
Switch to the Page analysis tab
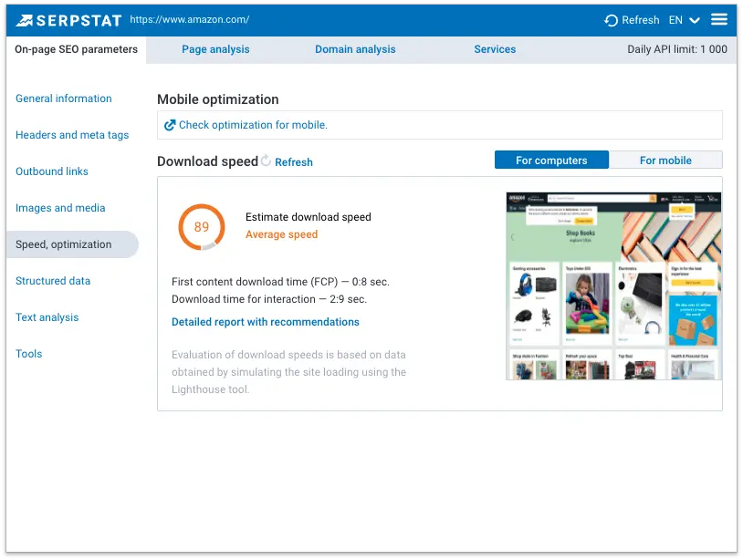tap(215, 49)
